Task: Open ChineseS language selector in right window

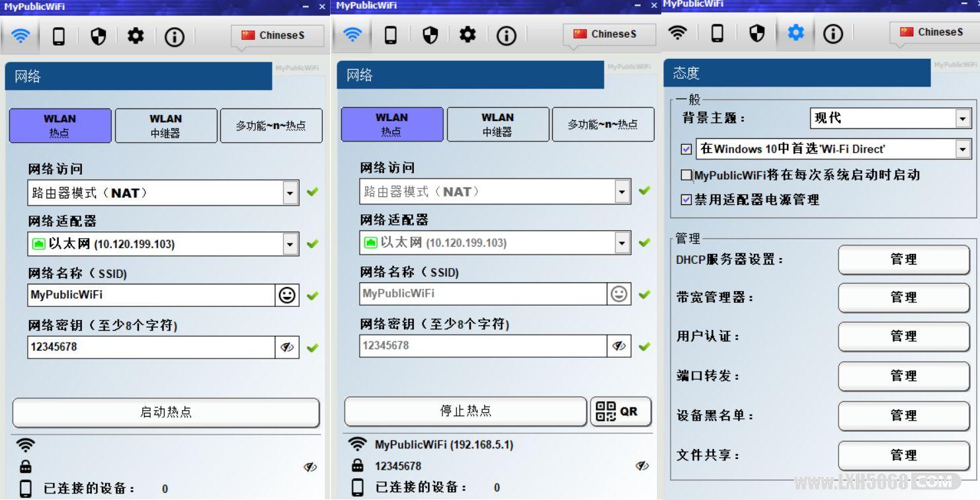Action: point(934,32)
